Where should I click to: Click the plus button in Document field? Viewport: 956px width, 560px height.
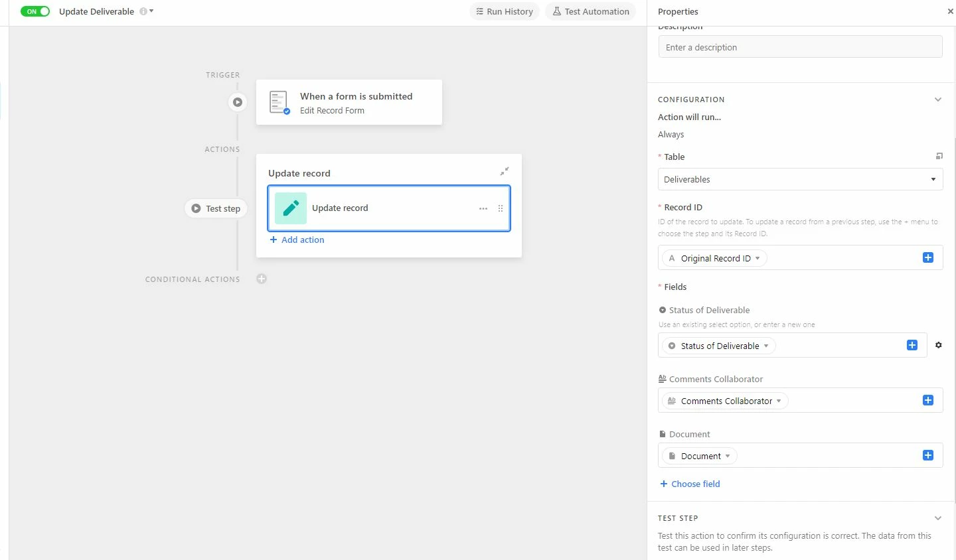(x=928, y=455)
